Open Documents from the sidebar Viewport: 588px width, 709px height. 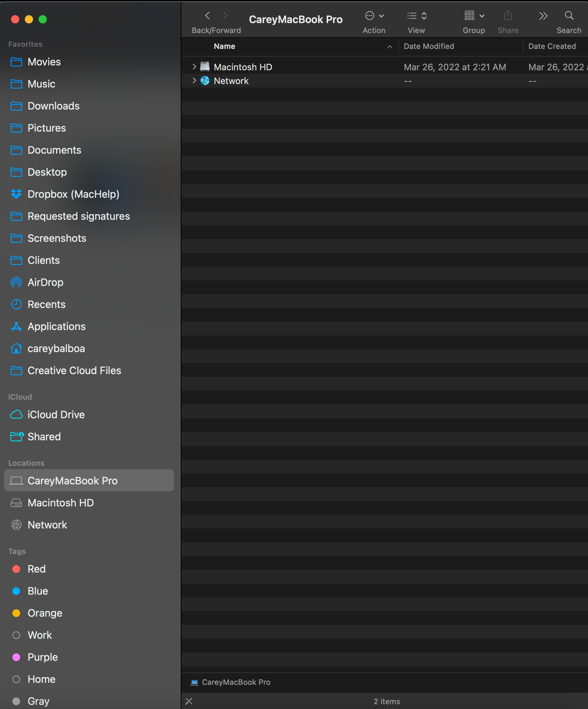(x=89, y=150)
